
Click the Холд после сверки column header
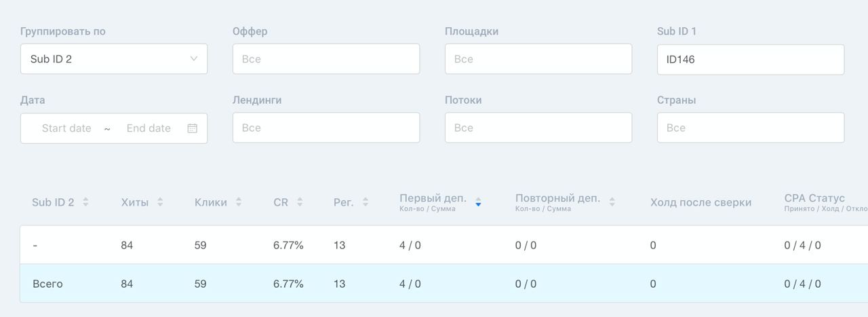701,202
